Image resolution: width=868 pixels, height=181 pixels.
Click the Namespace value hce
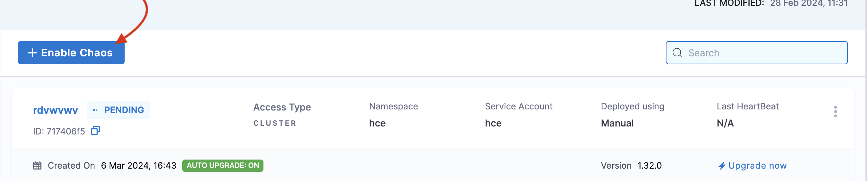pyautogui.click(x=377, y=123)
